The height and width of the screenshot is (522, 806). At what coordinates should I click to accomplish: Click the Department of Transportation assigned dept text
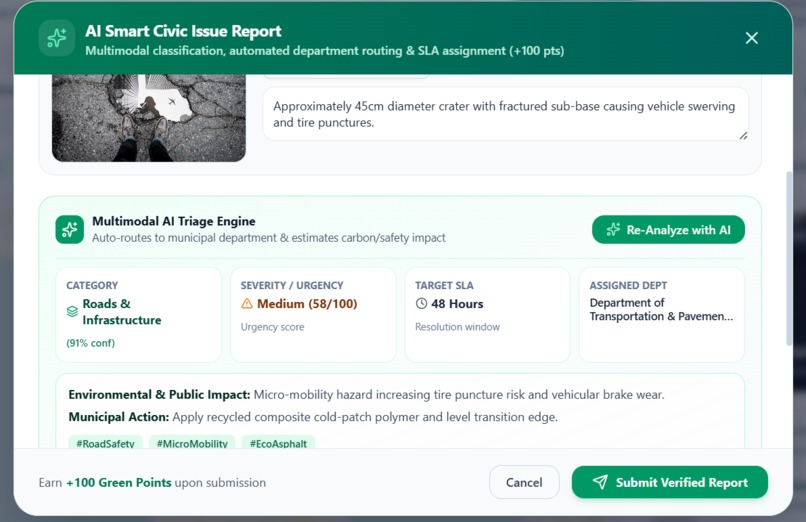click(661, 309)
